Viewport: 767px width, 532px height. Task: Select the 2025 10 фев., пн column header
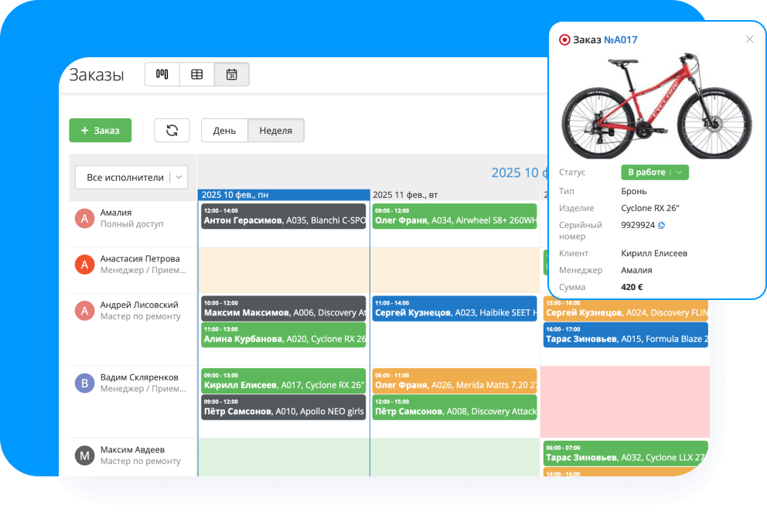[x=283, y=195]
